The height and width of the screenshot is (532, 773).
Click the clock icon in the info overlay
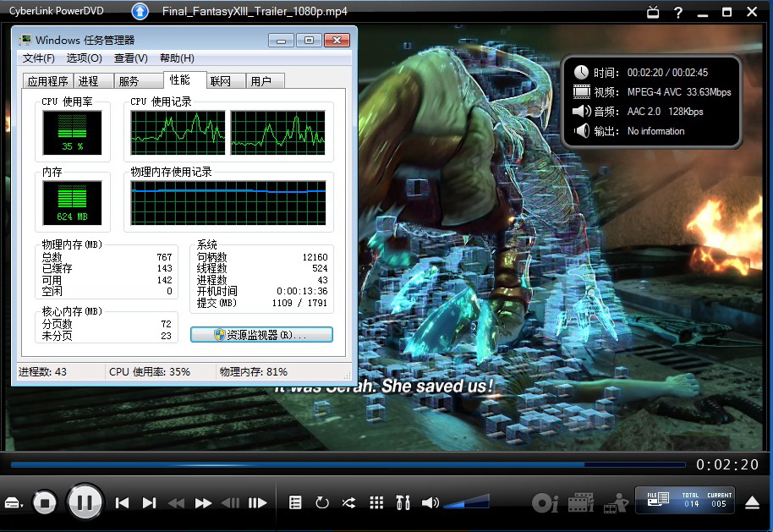tap(581, 72)
